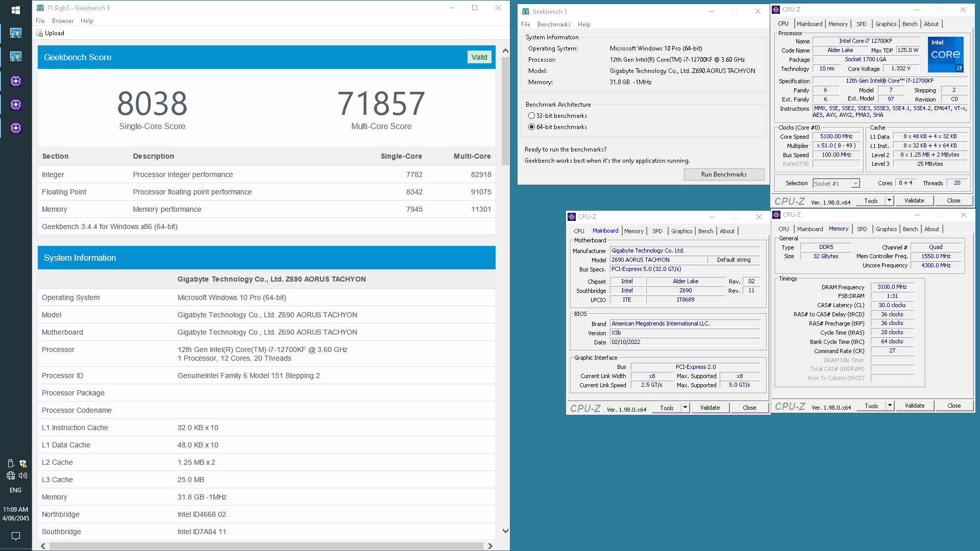Click Memory type field DDR5
Image resolution: width=980 pixels, height=551 pixels.
pyautogui.click(x=825, y=247)
